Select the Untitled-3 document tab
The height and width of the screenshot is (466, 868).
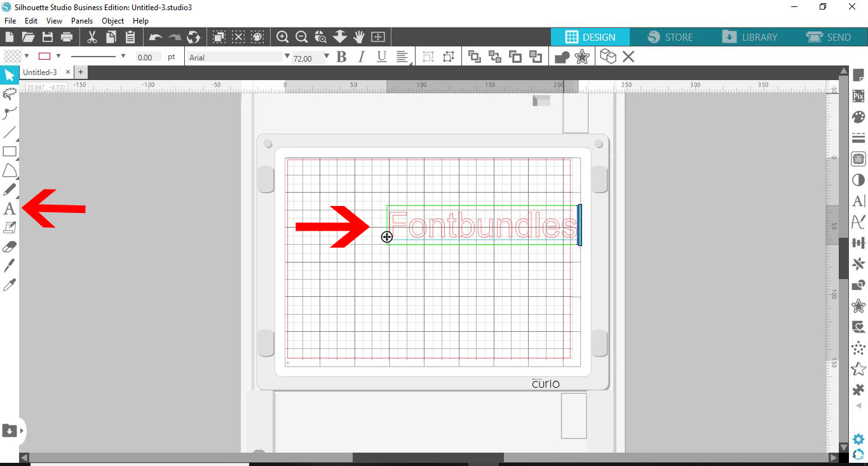(41, 72)
